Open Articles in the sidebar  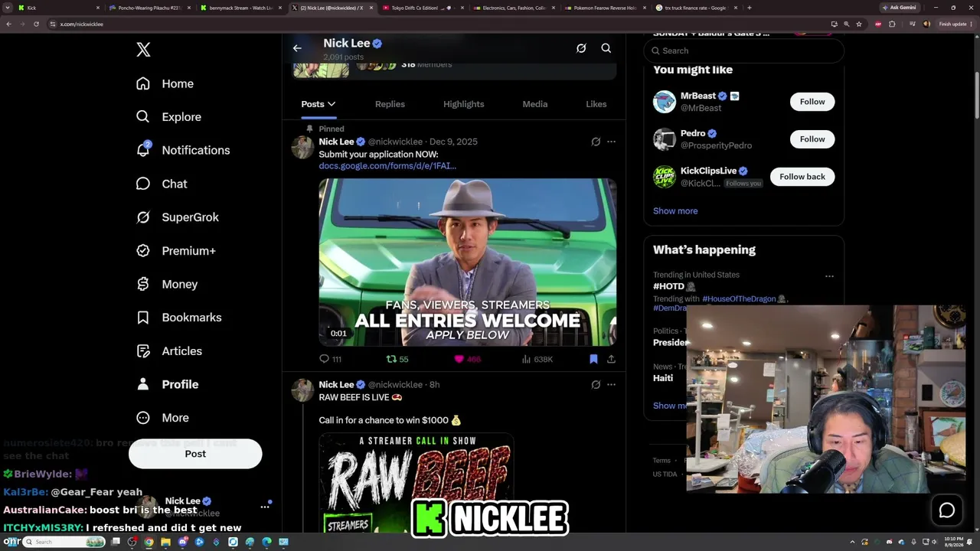pyautogui.click(x=168, y=351)
